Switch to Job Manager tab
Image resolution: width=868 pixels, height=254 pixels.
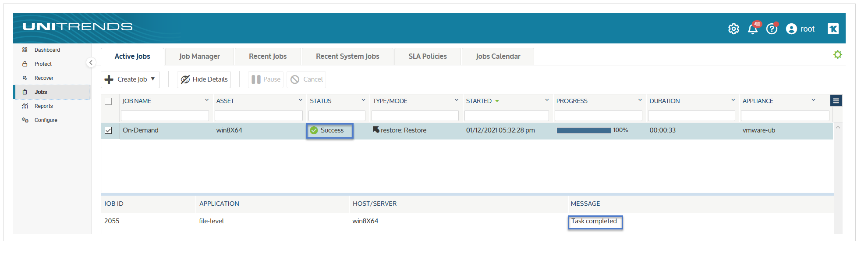pyautogui.click(x=199, y=57)
